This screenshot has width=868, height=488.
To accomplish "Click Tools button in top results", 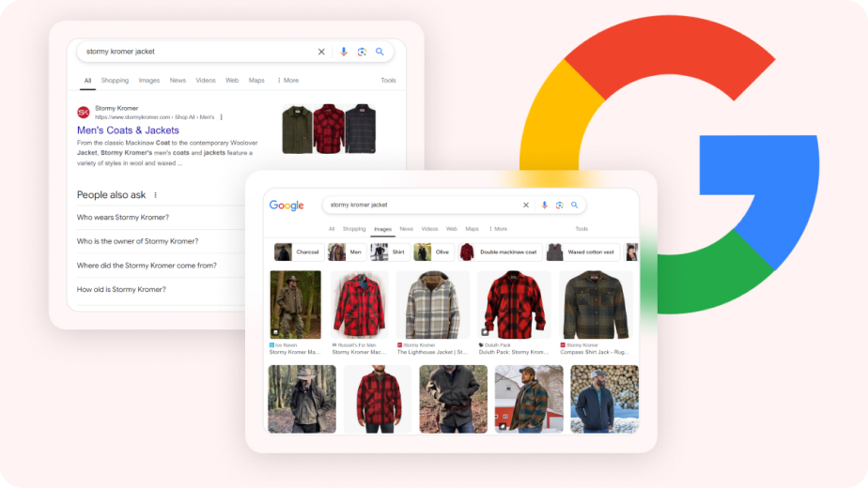I will coord(388,81).
